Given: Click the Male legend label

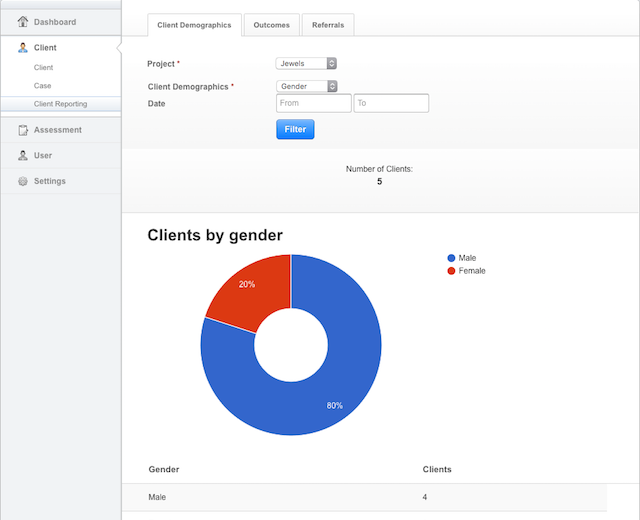Looking at the screenshot, I should pyautogui.click(x=467, y=258).
